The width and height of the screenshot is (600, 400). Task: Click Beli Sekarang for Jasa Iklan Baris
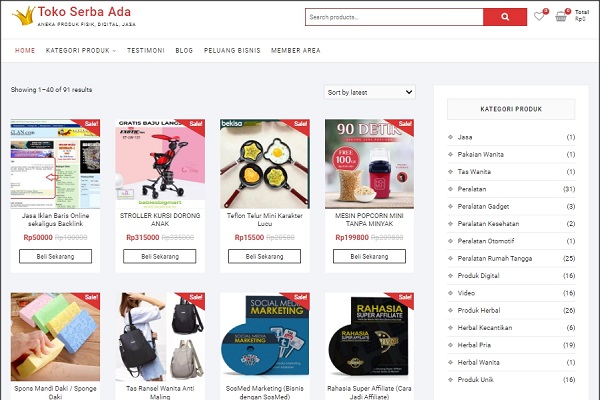55,256
